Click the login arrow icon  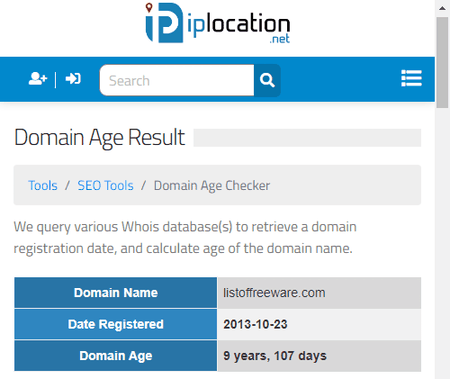click(x=73, y=79)
